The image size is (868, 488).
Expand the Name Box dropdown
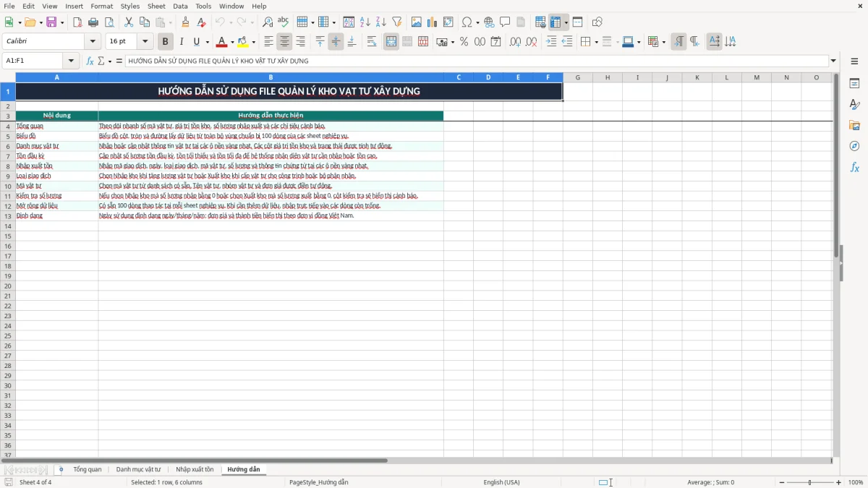click(71, 61)
